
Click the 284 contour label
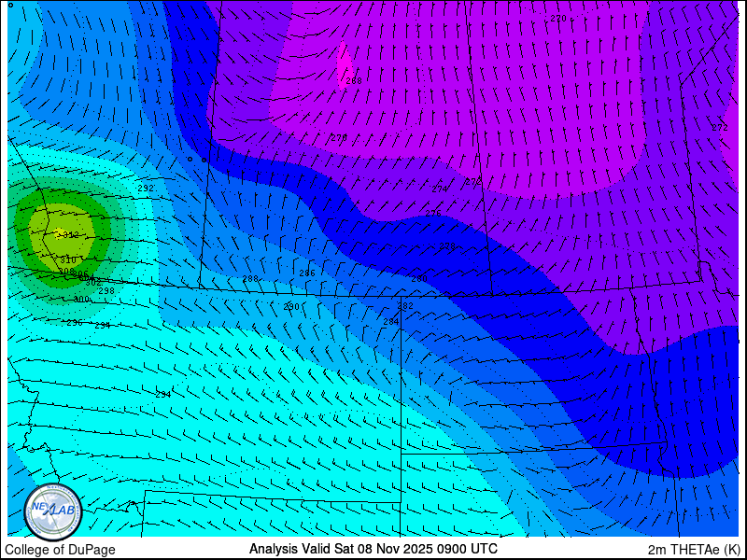(391, 322)
